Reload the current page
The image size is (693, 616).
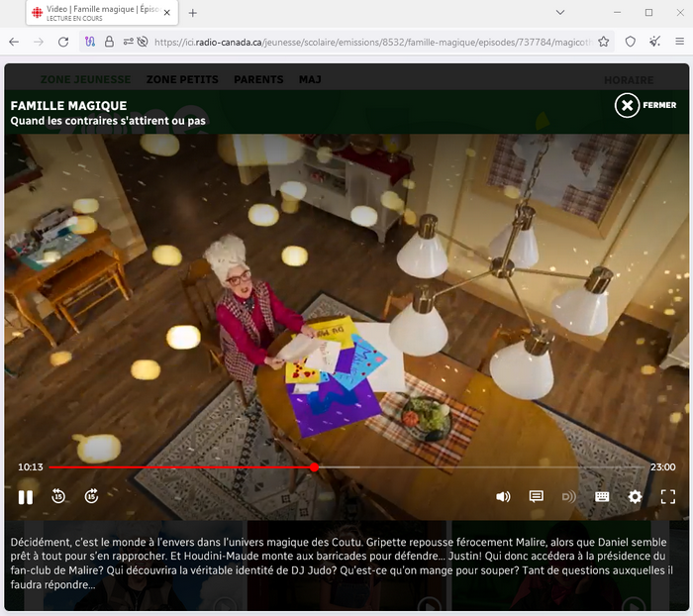(x=63, y=42)
